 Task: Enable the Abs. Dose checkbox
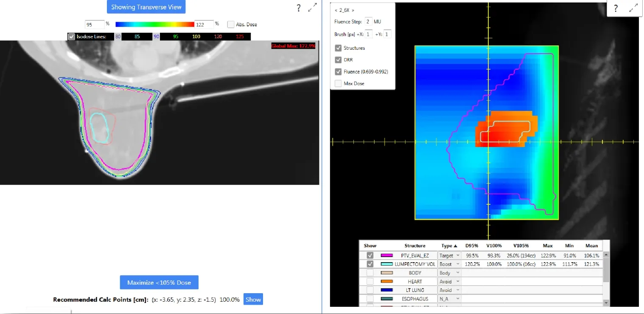pyautogui.click(x=230, y=24)
